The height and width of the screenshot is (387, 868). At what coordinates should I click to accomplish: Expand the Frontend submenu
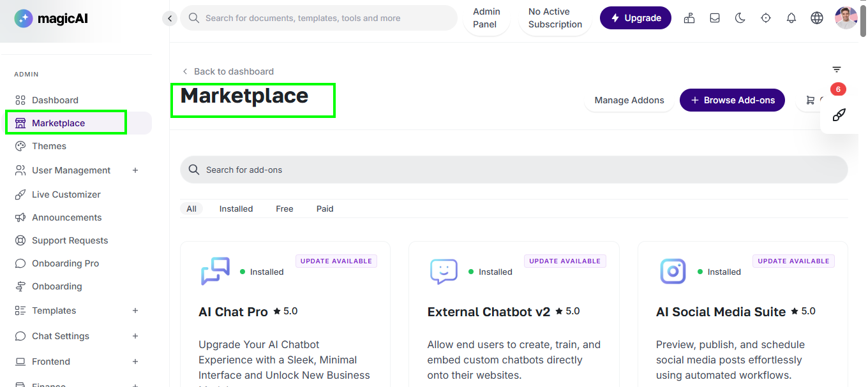point(135,361)
